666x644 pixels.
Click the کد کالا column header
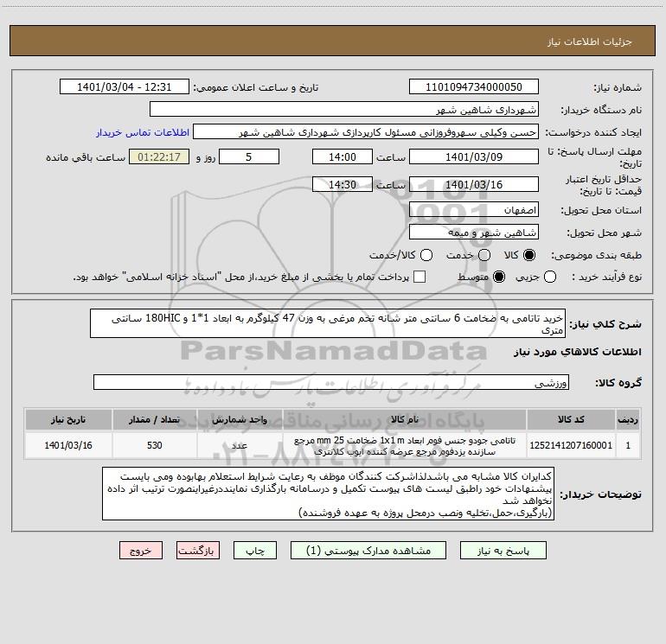571,420
